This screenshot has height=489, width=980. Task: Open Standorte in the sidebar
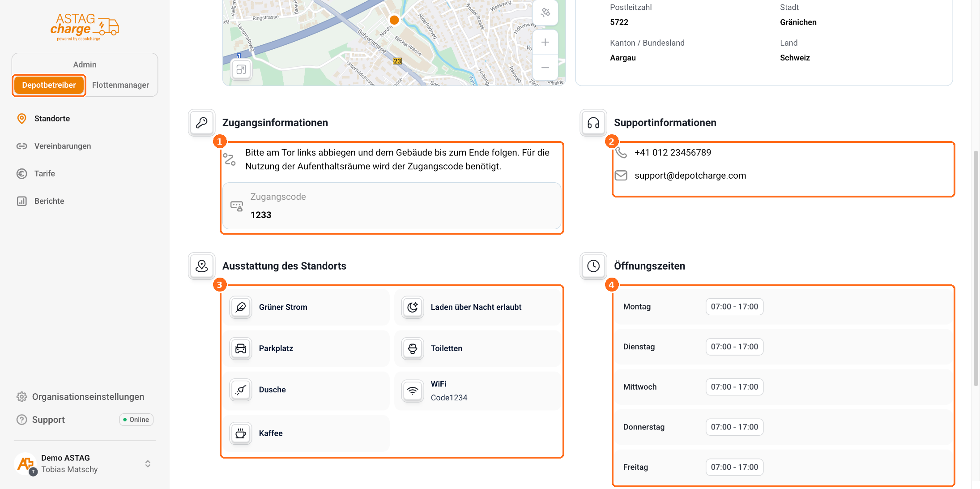click(x=52, y=119)
